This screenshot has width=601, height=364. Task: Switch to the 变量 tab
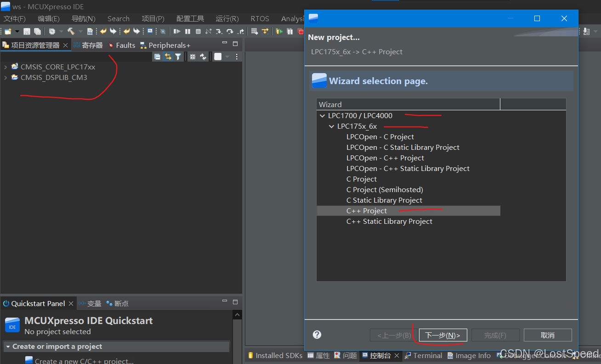[x=90, y=303]
